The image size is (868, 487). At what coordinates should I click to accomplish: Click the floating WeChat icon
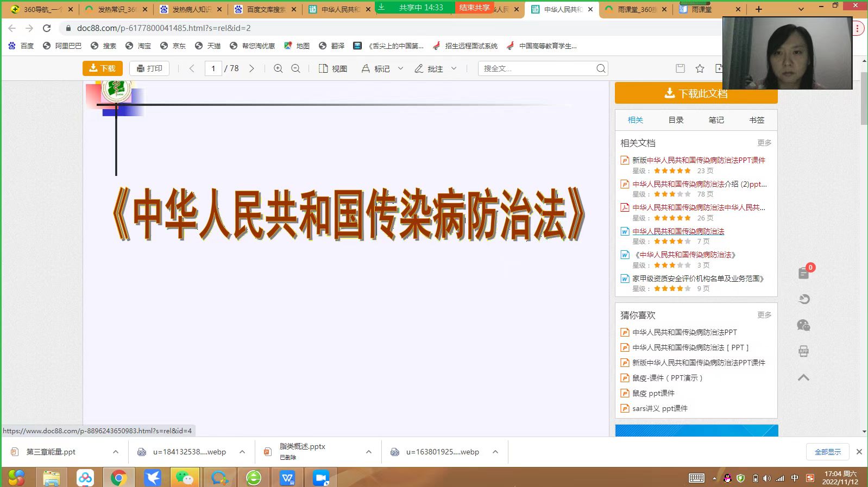click(804, 325)
